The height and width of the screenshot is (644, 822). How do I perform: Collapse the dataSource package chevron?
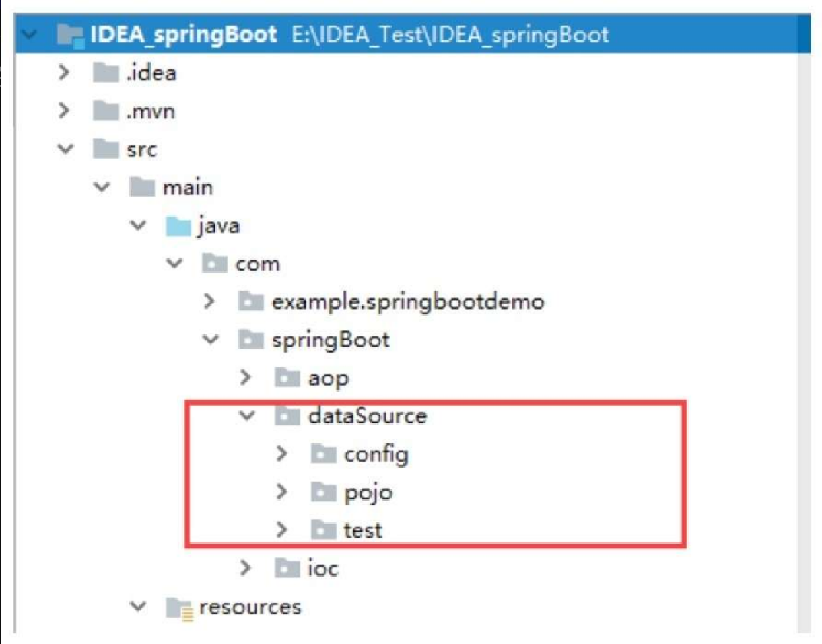[247, 415]
